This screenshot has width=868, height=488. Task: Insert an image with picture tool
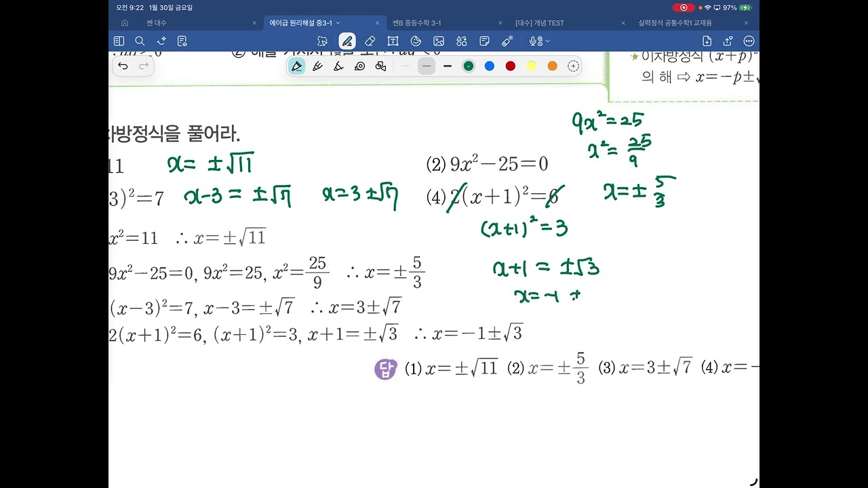pos(439,41)
